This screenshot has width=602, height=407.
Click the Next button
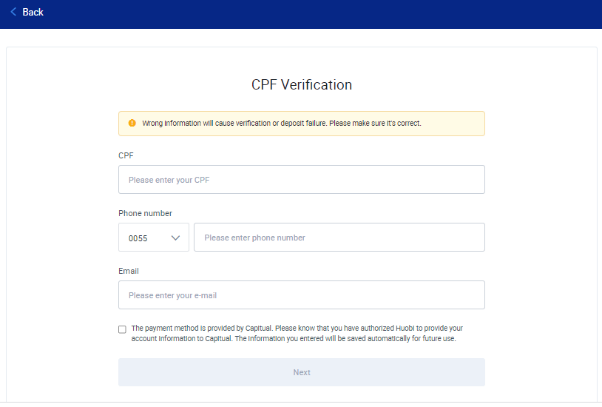[301, 372]
